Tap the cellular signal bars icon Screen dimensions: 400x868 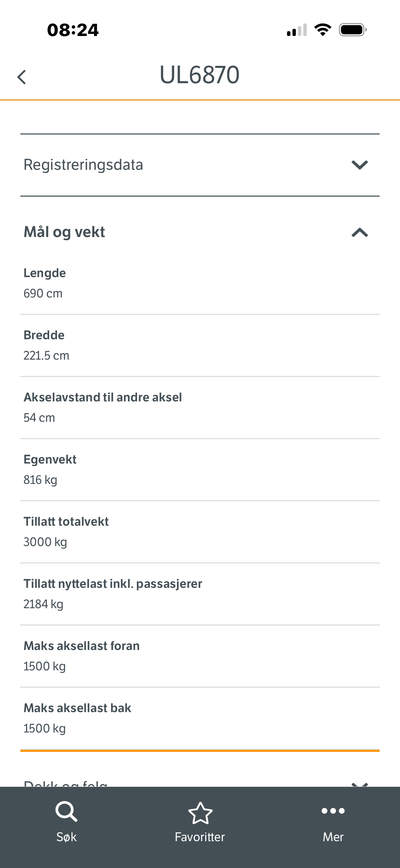coord(297,30)
